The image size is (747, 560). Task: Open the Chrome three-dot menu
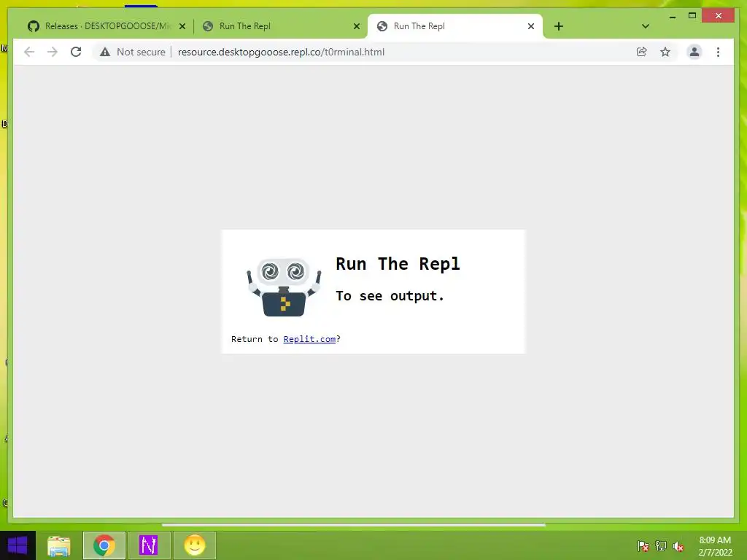tap(718, 52)
